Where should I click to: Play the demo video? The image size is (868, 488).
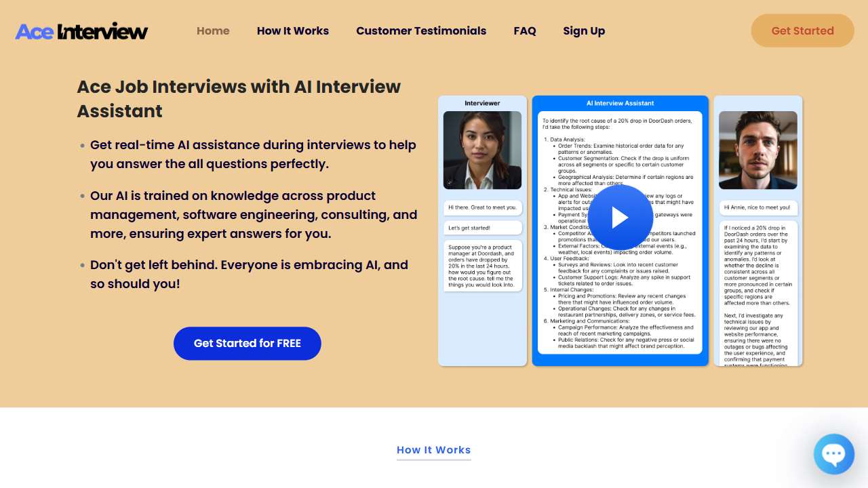pos(620,218)
